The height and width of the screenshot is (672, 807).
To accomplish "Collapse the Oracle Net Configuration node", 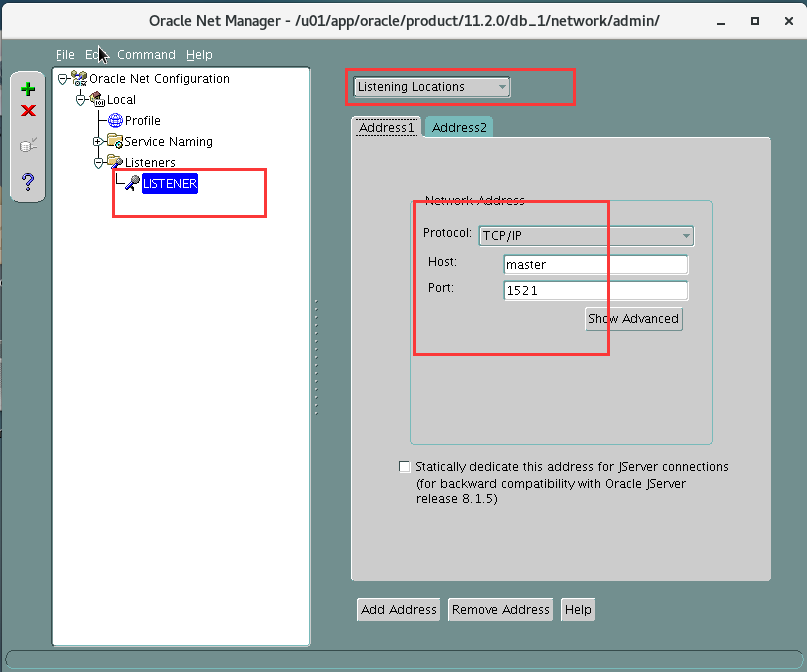I will click(x=62, y=79).
